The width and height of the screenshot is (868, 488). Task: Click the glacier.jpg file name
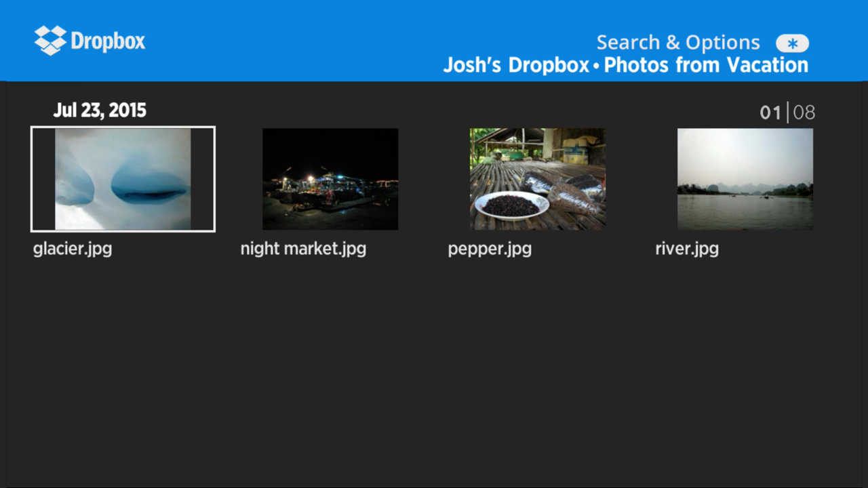[73, 249]
